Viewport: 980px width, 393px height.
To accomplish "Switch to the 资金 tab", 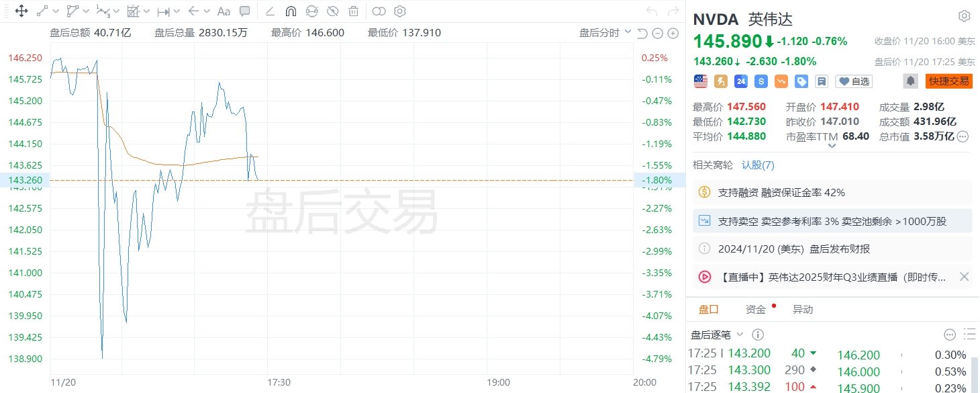I will point(756,310).
